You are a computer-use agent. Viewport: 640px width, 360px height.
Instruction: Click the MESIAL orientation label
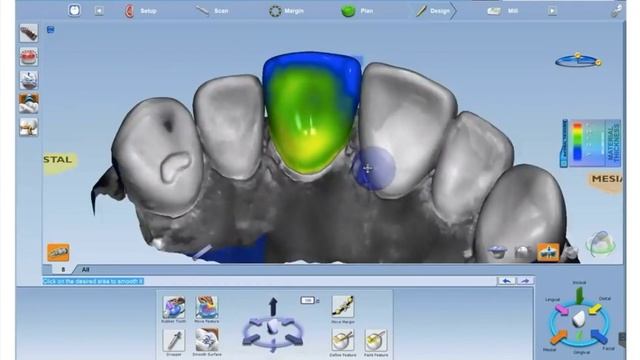(x=606, y=181)
